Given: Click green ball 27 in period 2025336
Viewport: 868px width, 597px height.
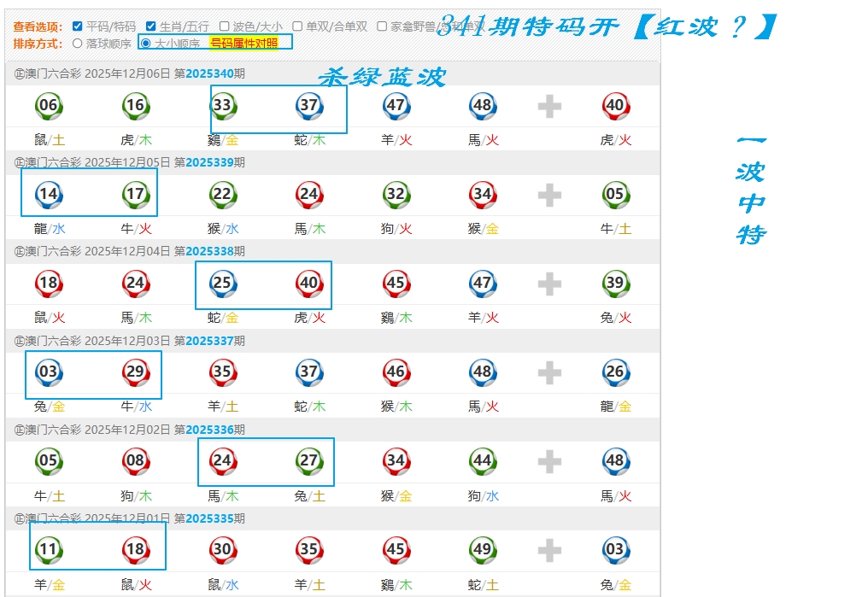Looking at the screenshot, I should click(309, 461).
